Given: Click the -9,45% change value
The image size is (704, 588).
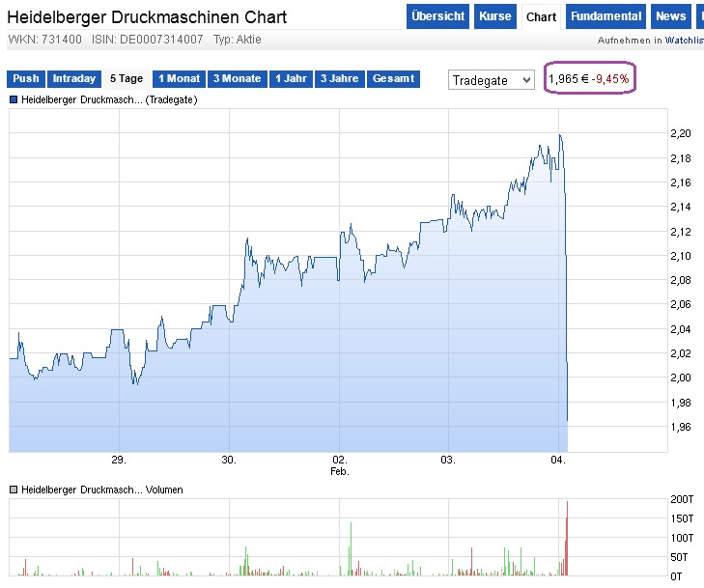Looking at the screenshot, I should (x=610, y=79).
